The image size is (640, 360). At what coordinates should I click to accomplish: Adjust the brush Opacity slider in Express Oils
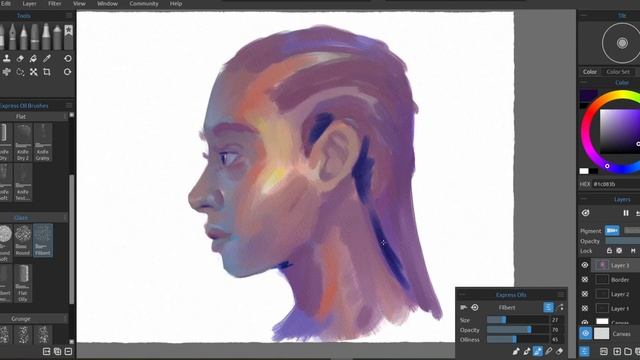[x=517, y=330]
